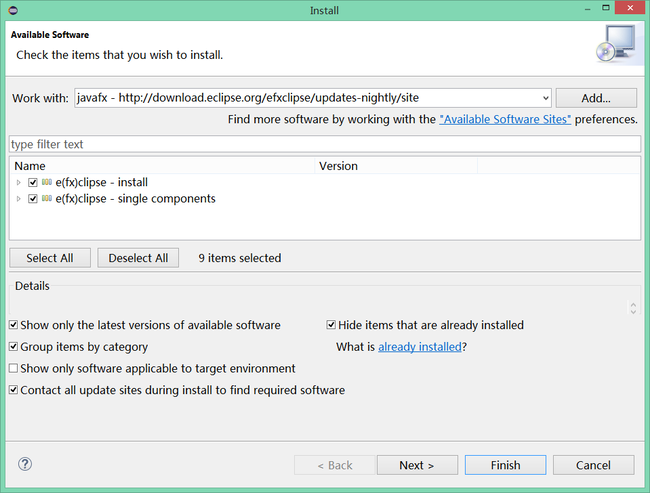The image size is (650, 493).
Task: Click the Deselect All button
Action: (x=138, y=258)
